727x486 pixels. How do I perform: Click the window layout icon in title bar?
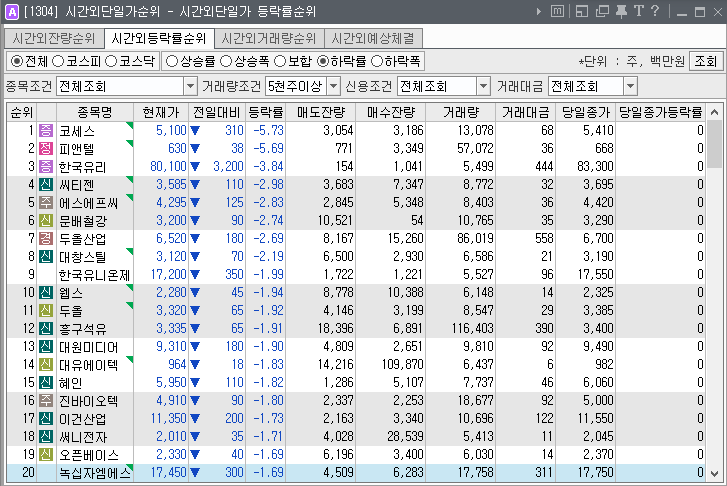pos(581,11)
